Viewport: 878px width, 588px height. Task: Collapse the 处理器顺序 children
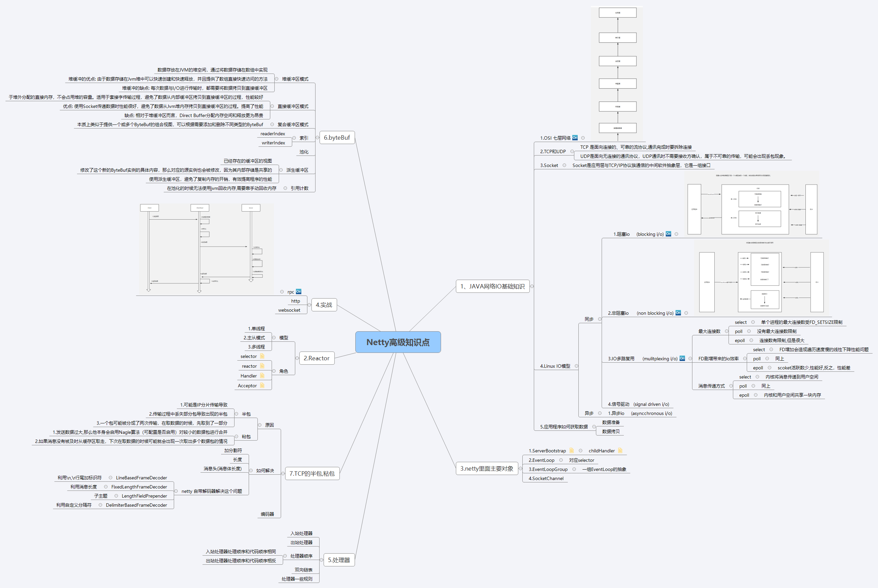pos(285,556)
